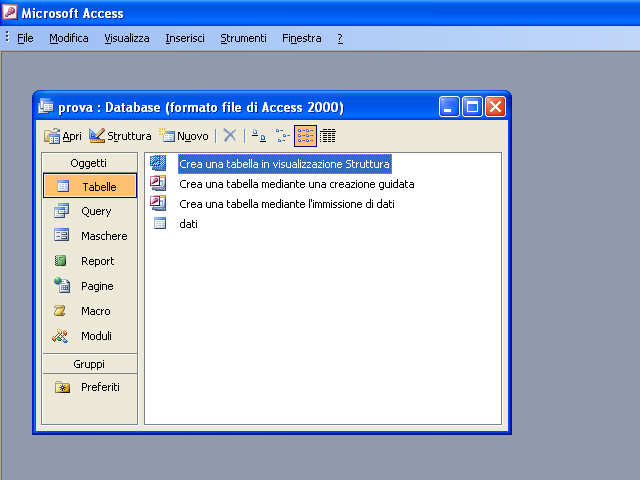The width and height of the screenshot is (640, 480).
Task: Click the menu bar drag handle
Action: click(x=7, y=37)
